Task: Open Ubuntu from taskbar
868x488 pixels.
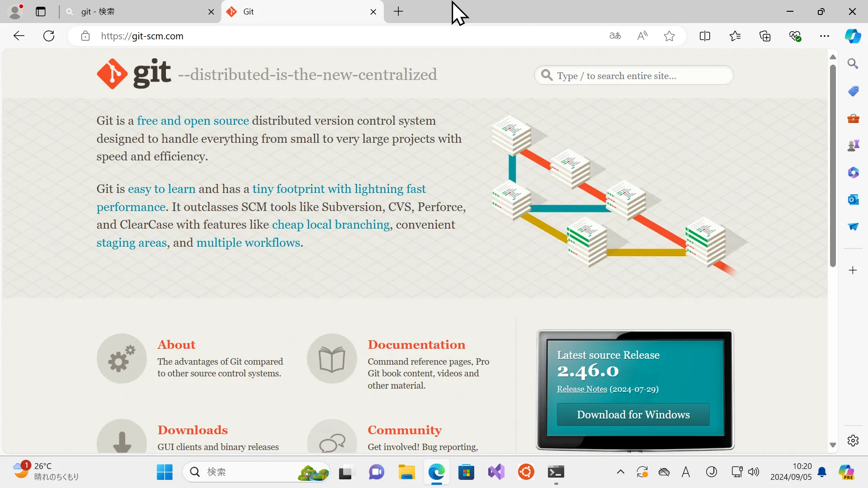Action: point(526,472)
